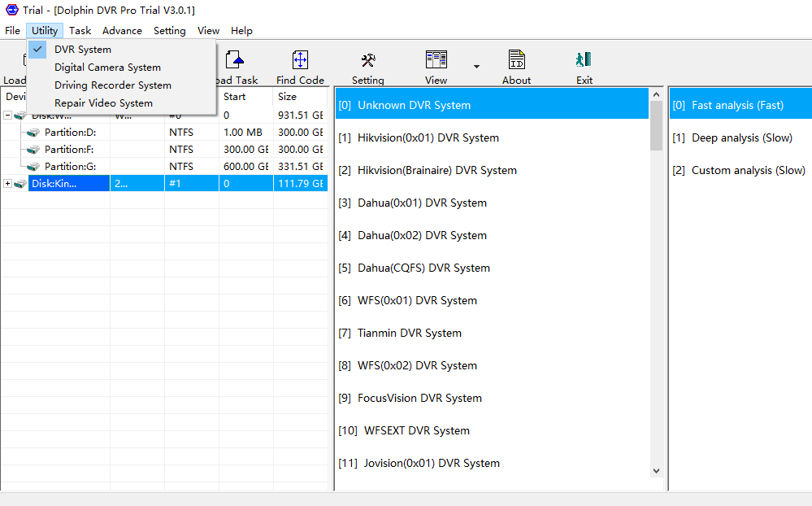Close the open Utility menu
The width and height of the screenshot is (812, 506).
[45, 31]
